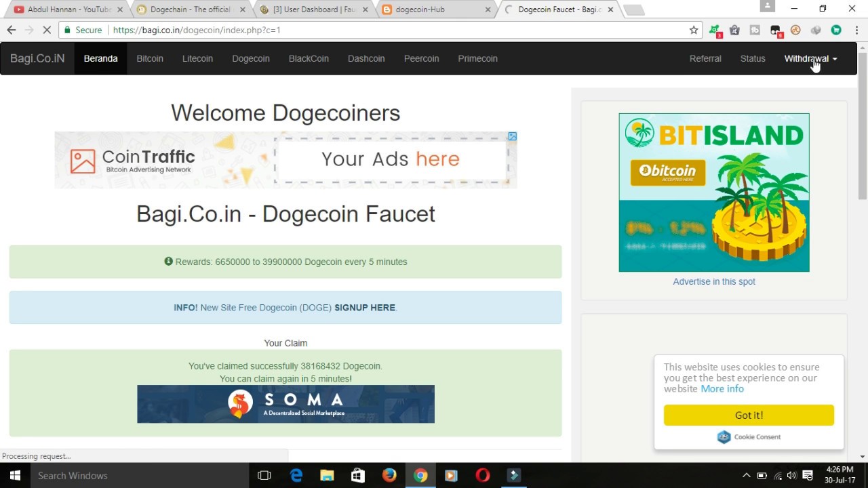This screenshot has height=488, width=868.
Task: Open File Explorer from taskbar
Action: pyautogui.click(x=327, y=475)
